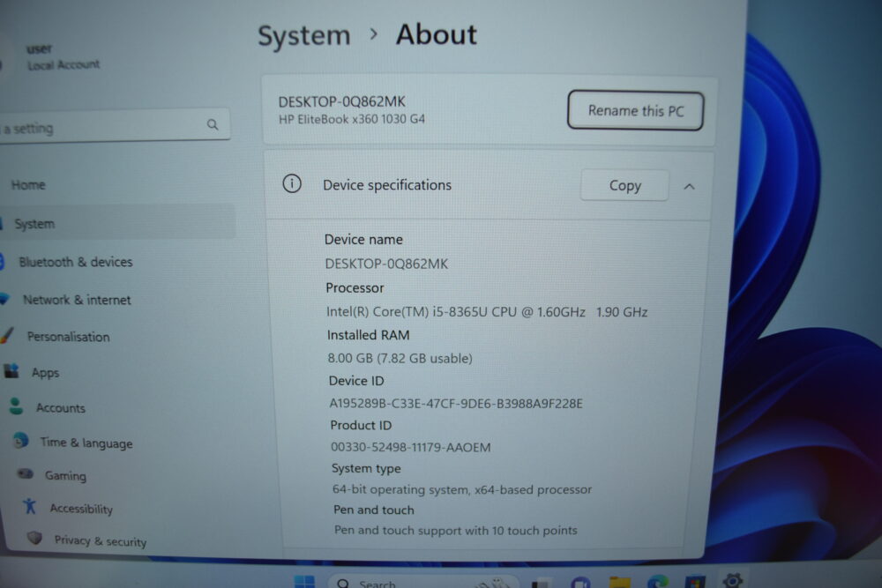Viewport: 882px width, 588px height.
Task: Click the Time & language globe icon
Action: [x=21, y=441]
